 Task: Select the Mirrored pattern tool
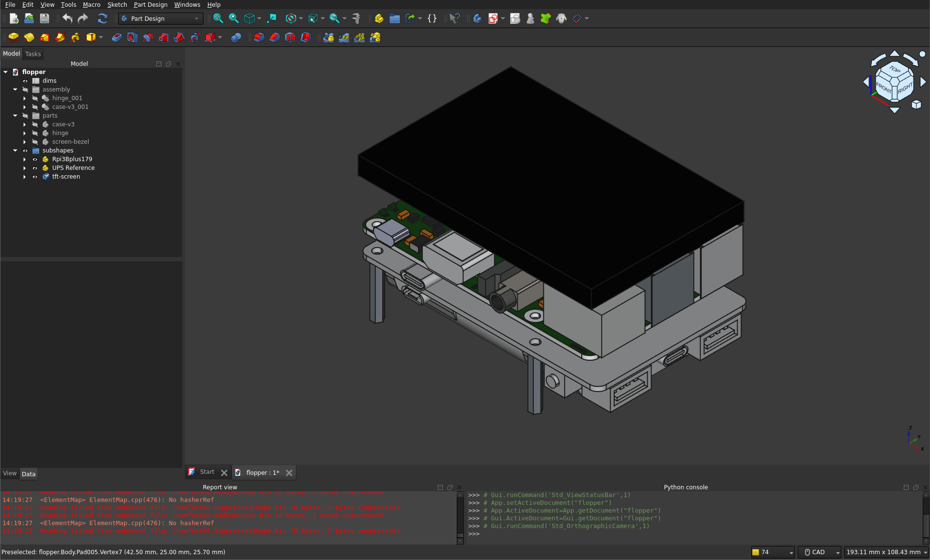(328, 37)
